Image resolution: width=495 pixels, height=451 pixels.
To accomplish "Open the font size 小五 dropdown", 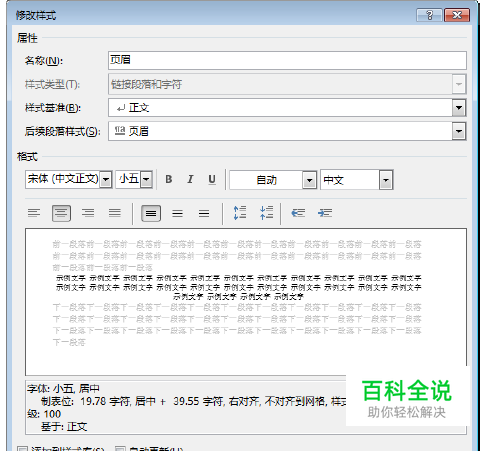I will 146,180.
